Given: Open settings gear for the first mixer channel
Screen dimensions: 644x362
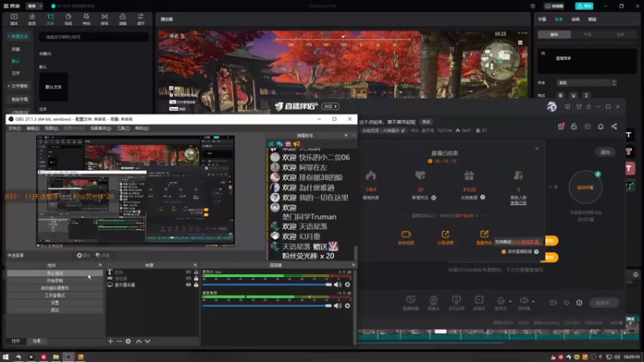Looking at the screenshot, I should click(348, 285).
